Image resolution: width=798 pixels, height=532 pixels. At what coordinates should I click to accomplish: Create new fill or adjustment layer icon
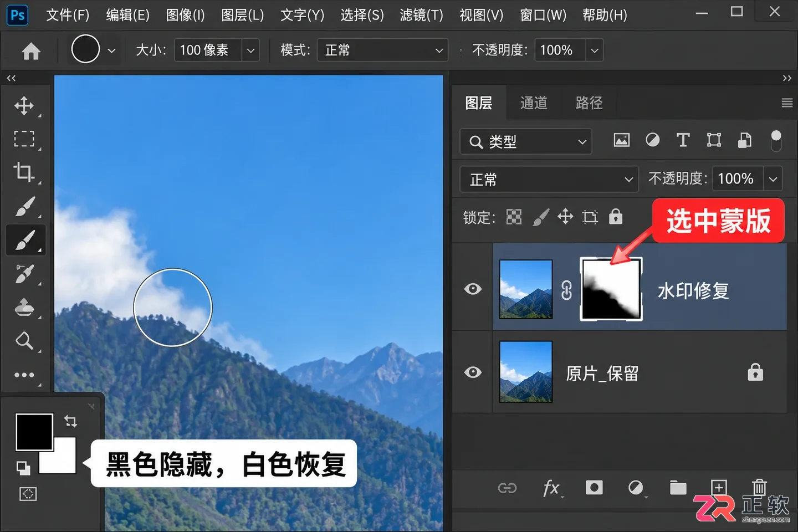636,488
